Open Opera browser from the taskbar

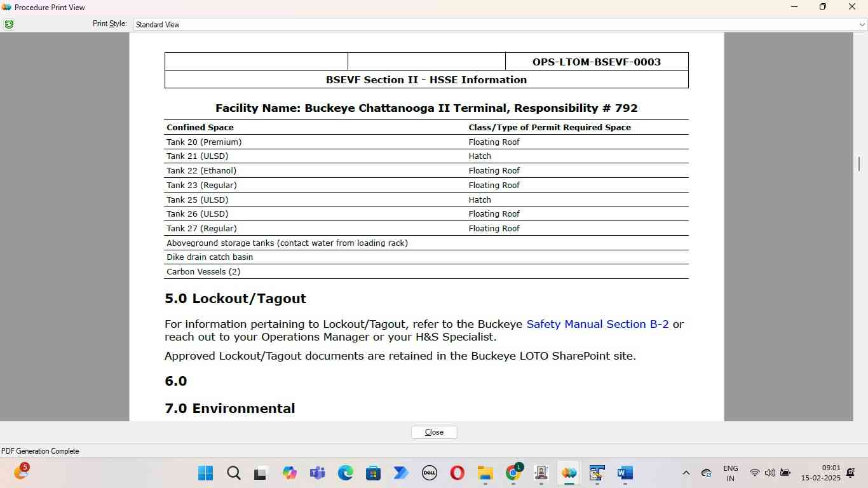pyautogui.click(x=457, y=473)
